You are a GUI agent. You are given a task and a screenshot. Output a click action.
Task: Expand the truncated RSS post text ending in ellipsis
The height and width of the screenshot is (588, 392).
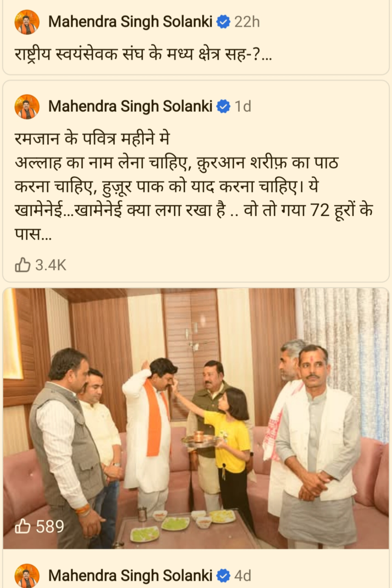point(266,55)
